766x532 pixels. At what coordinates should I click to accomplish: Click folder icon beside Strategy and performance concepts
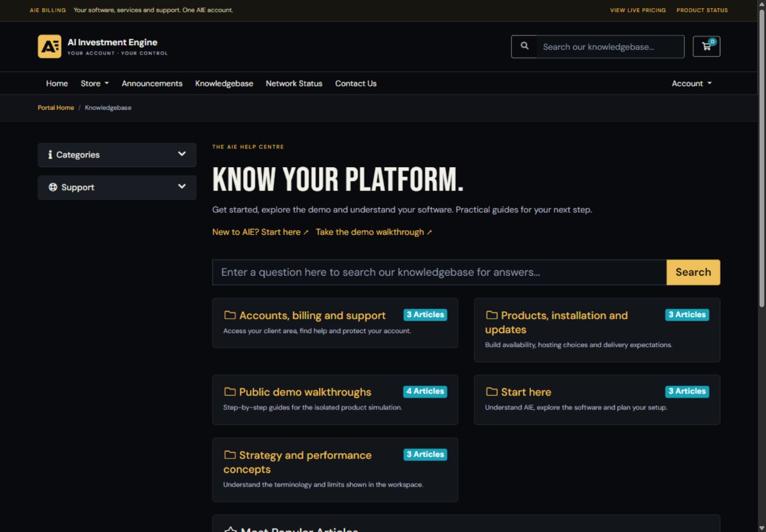click(x=230, y=455)
